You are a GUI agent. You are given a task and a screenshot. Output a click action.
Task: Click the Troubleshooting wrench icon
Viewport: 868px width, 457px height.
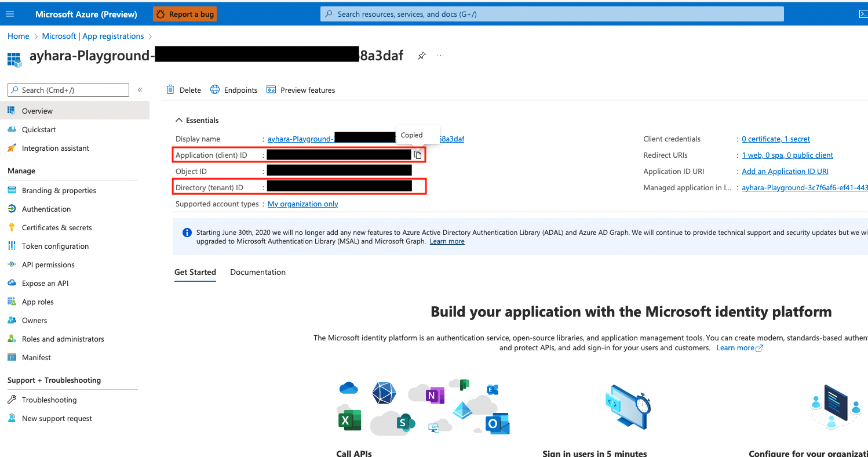pyautogui.click(x=12, y=400)
